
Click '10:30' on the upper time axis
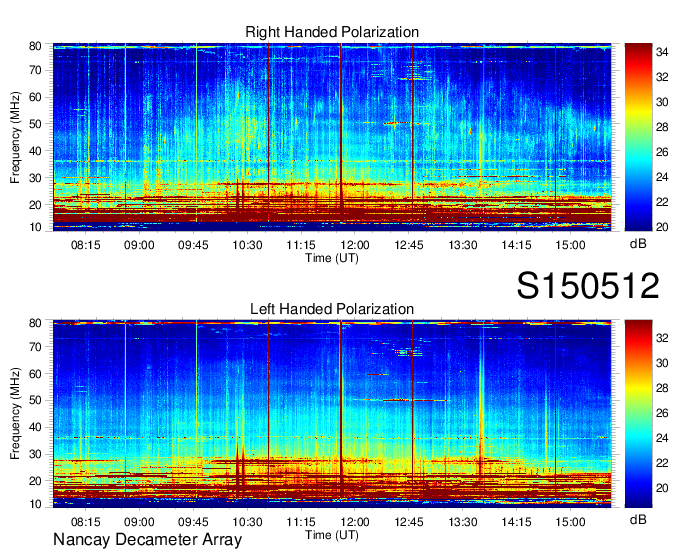[247, 245]
